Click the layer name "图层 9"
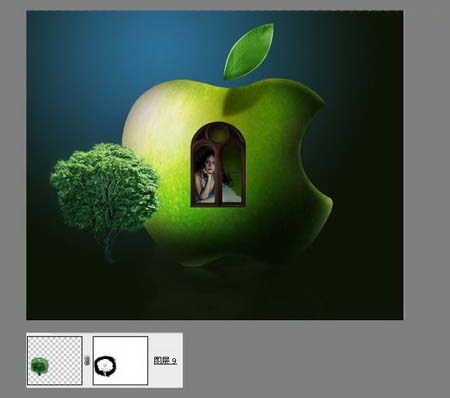The height and width of the screenshot is (398, 450). coord(165,360)
